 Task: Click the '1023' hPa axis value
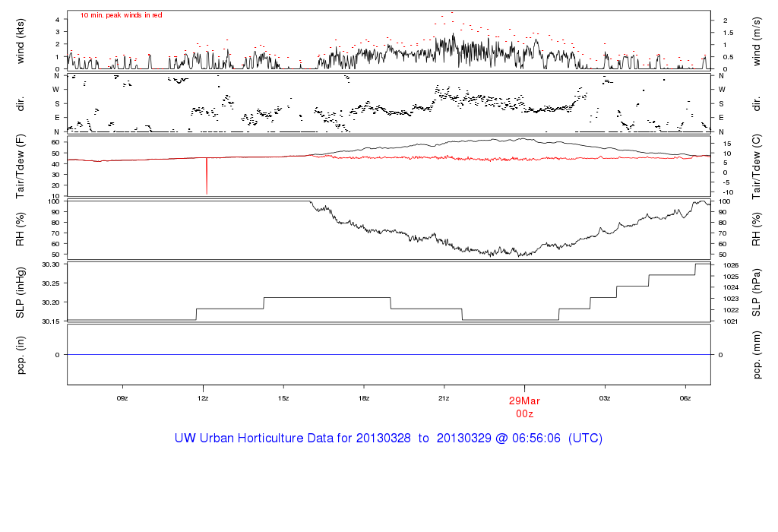click(x=731, y=299)
